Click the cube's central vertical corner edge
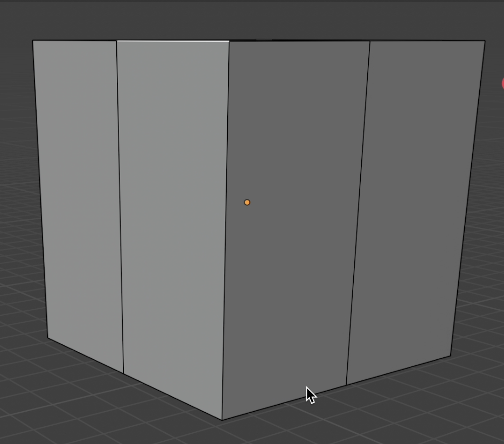504x444 pixels. tap(226, 230)
